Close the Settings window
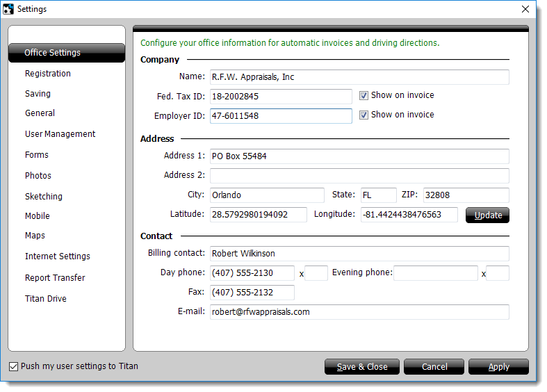Image resolution: width=547 pixels, height=392 pixels. point(525,9)
